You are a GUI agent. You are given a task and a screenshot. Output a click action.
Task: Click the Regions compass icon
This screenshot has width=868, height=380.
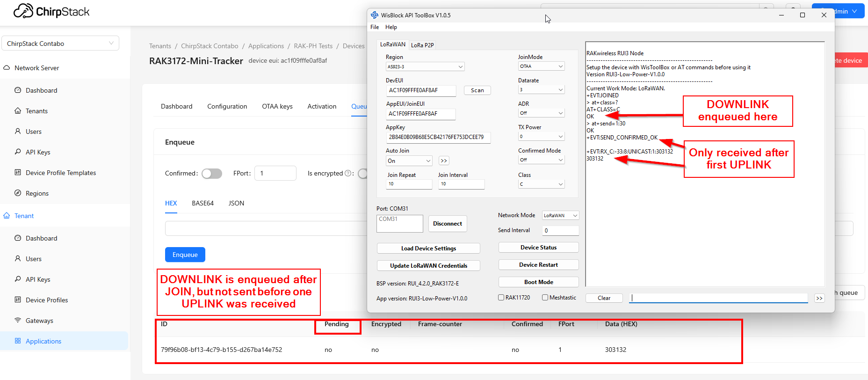[18, 193]
